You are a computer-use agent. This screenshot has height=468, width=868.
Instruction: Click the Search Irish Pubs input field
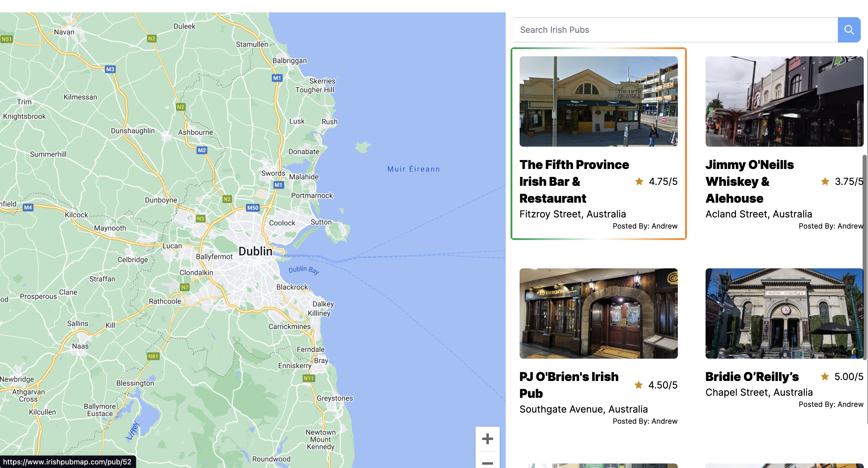coord(675,30)
